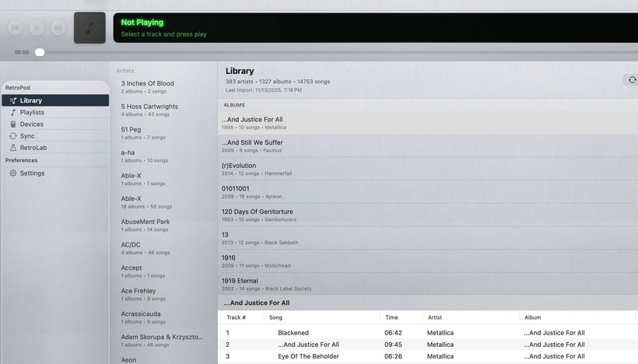Image resolution: width=638 pixels, height=364 pixels.
Task: Select album 13 by Black Sabbath
Action: click(x=226, y=234)
